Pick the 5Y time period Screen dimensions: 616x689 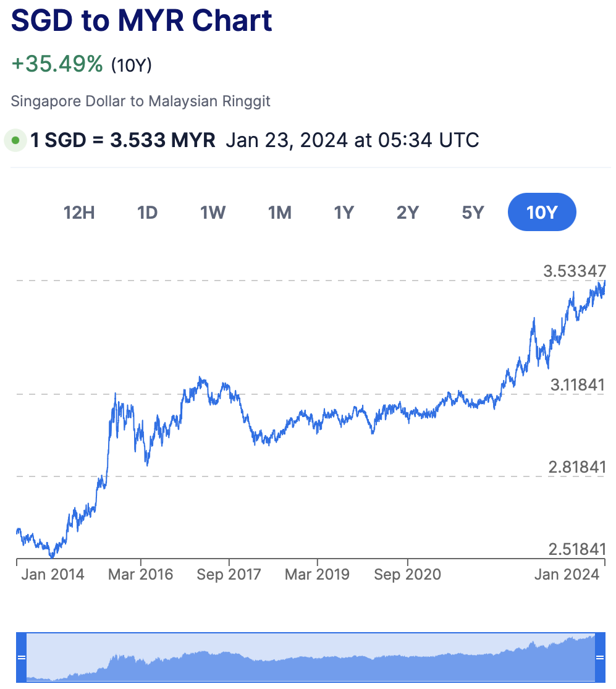pos(473,213)
